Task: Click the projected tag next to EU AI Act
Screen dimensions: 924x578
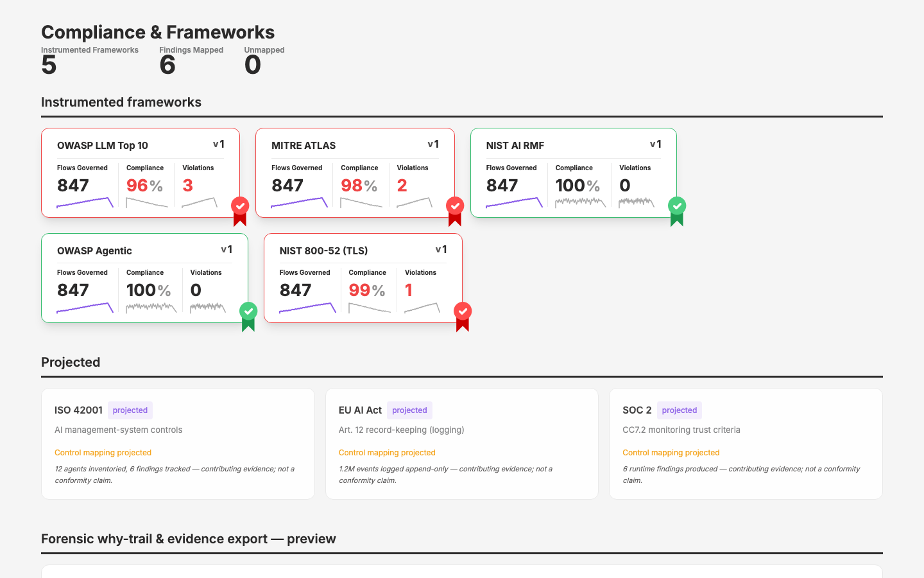Action: click(x=409, y=410)
